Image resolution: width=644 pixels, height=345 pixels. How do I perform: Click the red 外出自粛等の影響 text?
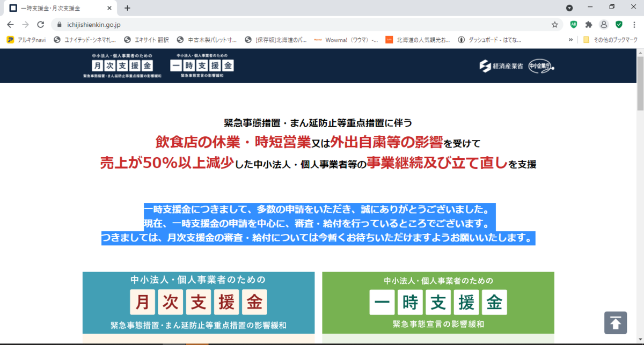[386, 142]
